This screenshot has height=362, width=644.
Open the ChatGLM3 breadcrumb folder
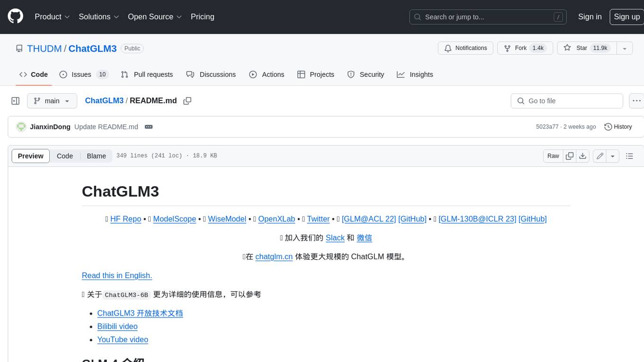(104, 100)
